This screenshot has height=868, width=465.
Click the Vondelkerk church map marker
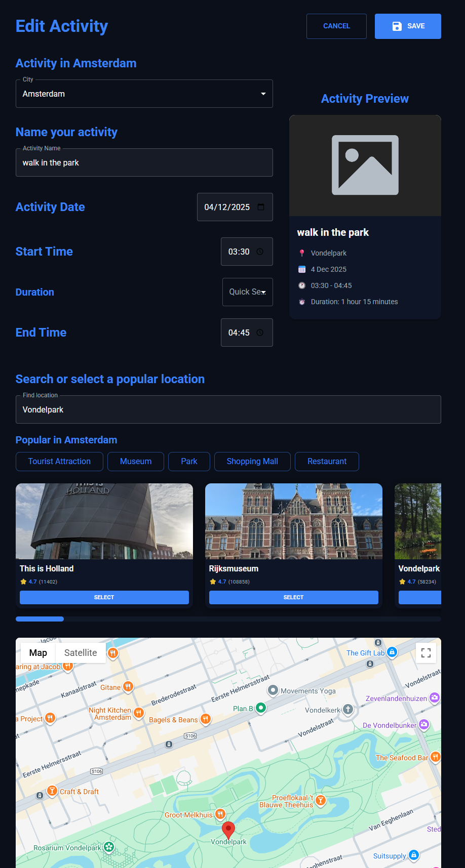[348, 709]
